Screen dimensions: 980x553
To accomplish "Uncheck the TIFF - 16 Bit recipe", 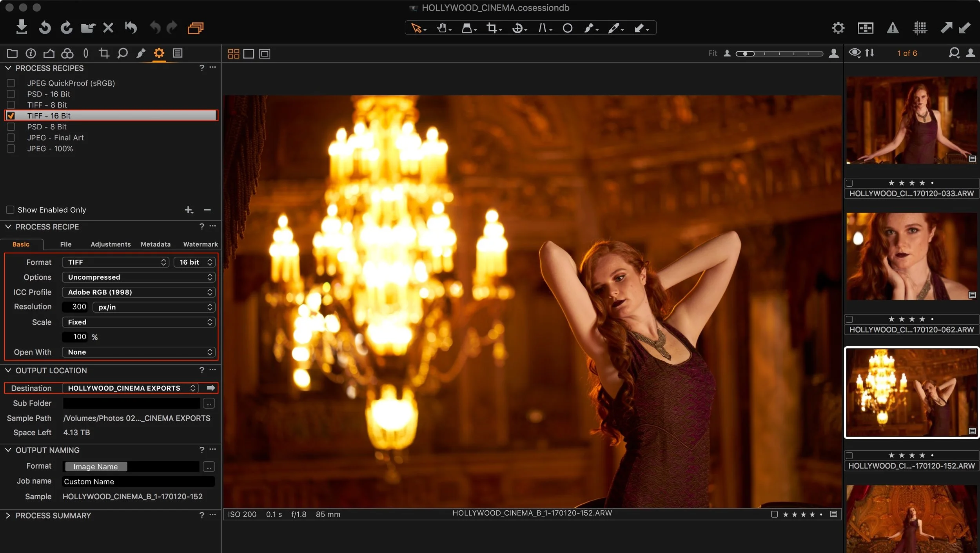I will [x=11, y=116].
